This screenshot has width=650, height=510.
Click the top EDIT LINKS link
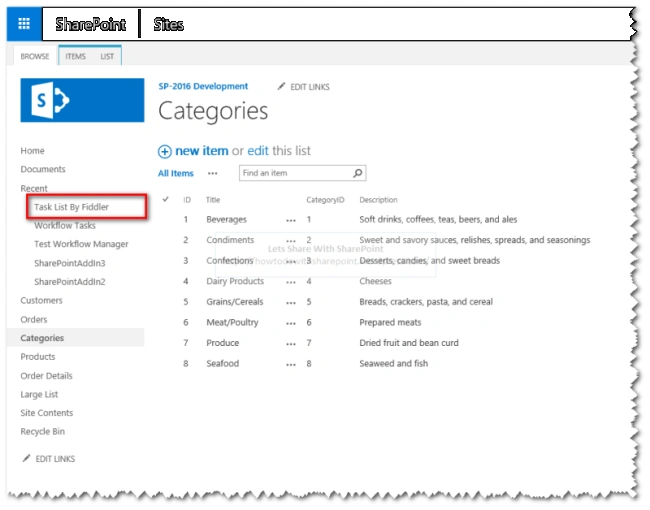(x=310, y=87)
